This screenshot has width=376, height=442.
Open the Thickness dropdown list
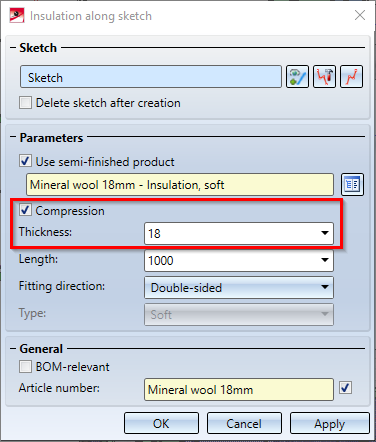point(325,233)
